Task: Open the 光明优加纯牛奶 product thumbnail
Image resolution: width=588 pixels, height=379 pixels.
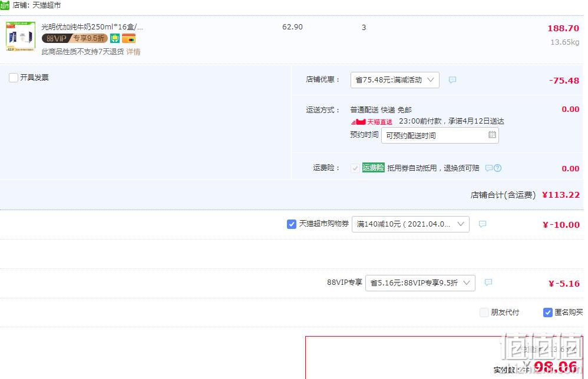Action: pos(21,36)
